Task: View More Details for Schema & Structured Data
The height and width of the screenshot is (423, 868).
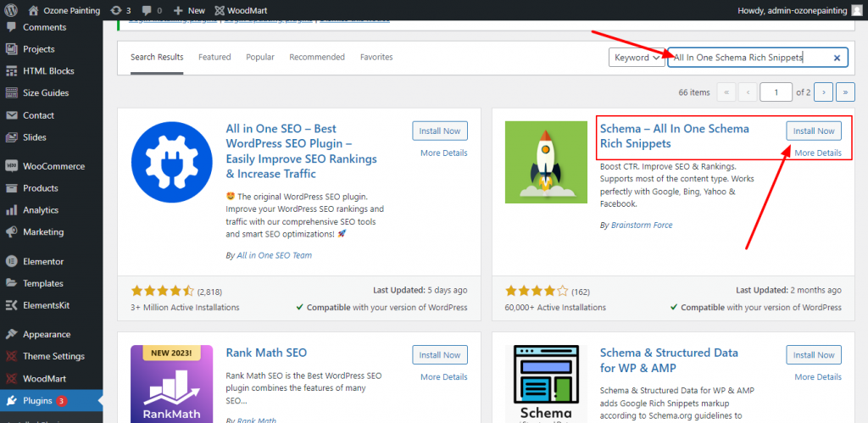Action: tap(818, 376)
